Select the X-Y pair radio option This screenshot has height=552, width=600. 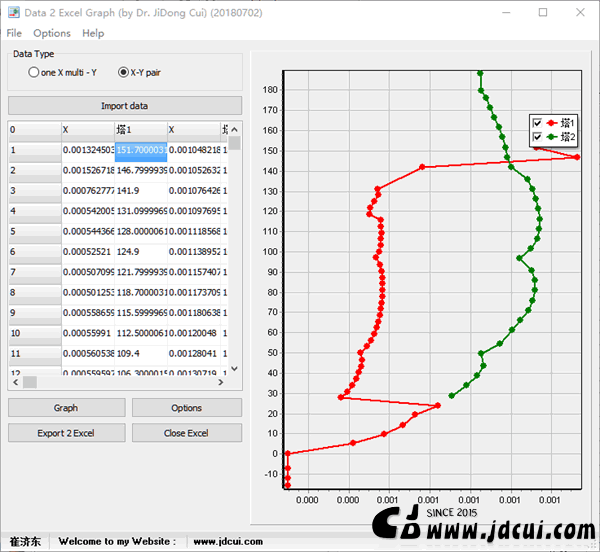pos(139,72)
